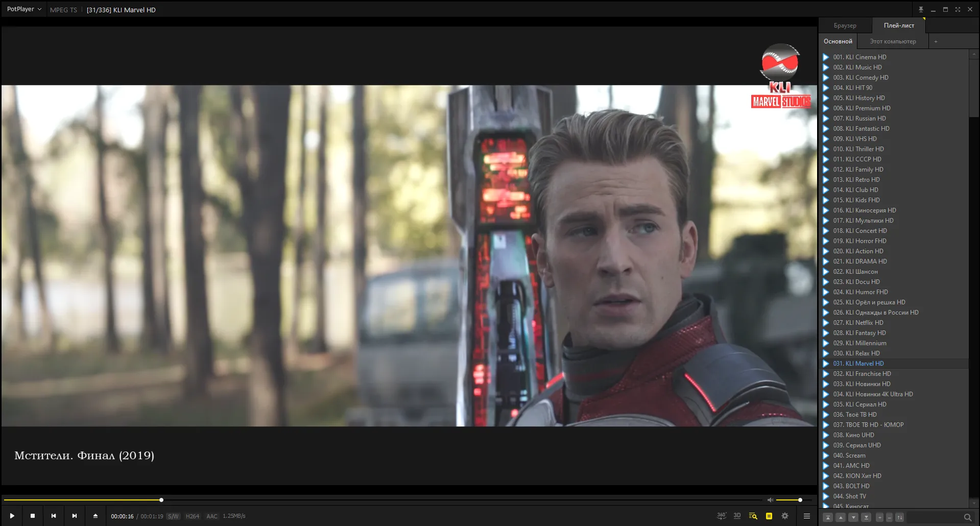Jump to previous channel
Screen dimensions: 980x526
[x=54, y=516]
